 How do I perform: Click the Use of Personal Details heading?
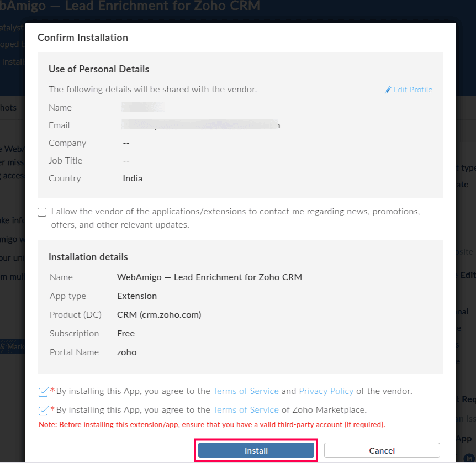pyautogui.click(x=99, y=70)
